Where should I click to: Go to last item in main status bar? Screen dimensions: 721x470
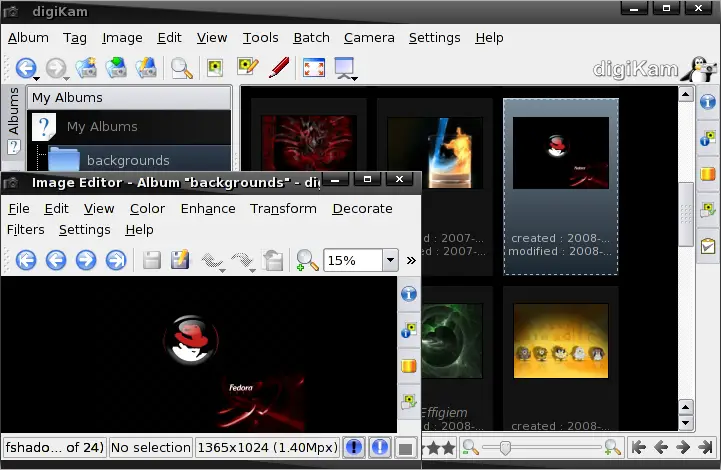pyautogui.click(x=705, y=447)
